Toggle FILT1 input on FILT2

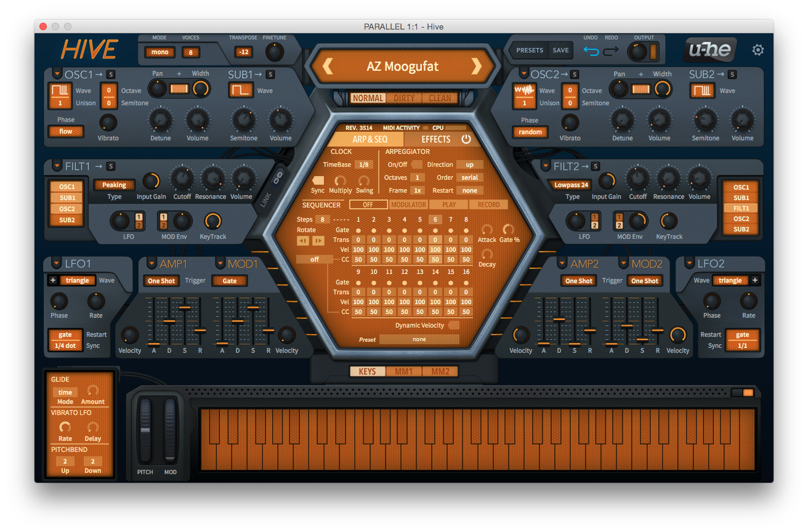(x=741, y=208)
